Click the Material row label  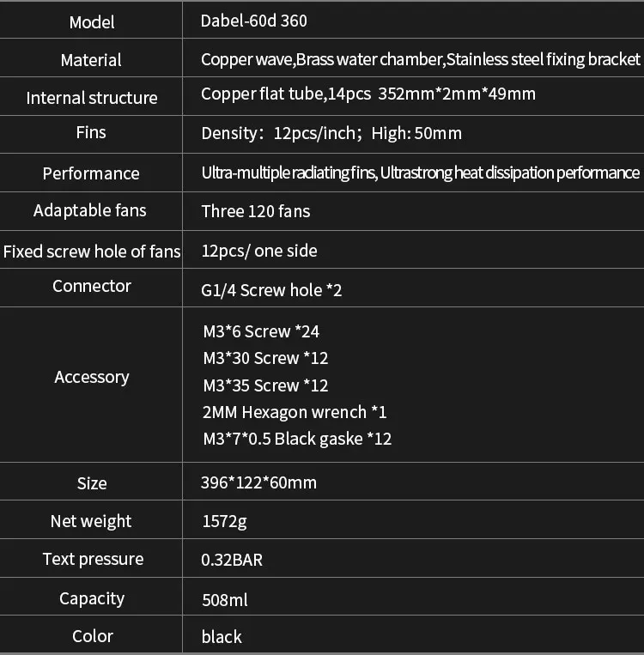[x=91, y=60]
